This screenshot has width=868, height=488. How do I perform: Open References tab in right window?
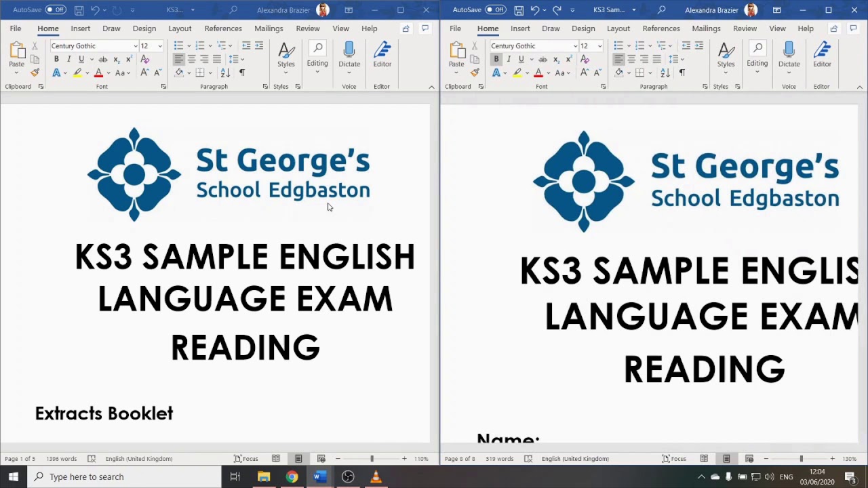(x=661, y=28)
